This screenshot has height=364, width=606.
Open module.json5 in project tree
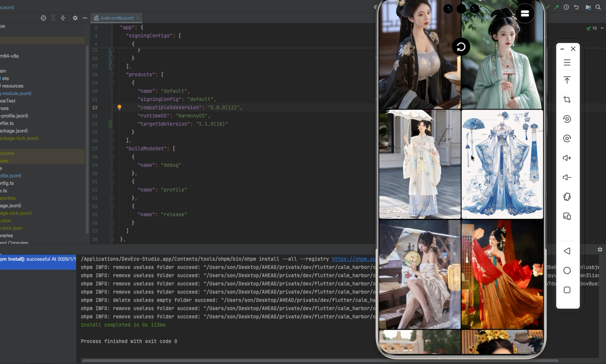[16, 93]
